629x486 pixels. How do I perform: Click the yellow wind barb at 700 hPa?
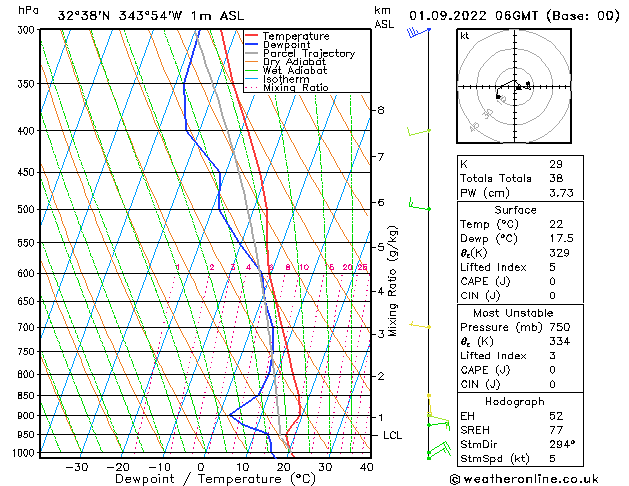pos(420,325)
